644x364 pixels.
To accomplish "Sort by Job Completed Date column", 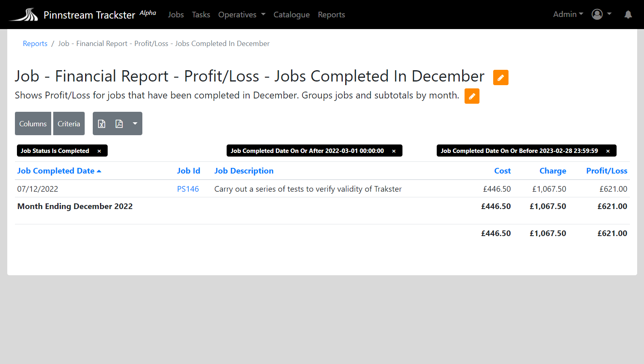I will tap(56, 171).
